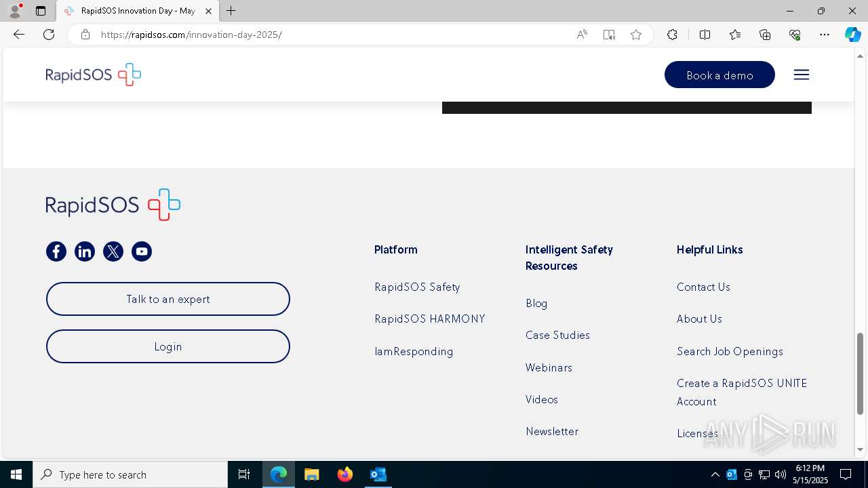The height and width of the screenshot is (488, 868).
Task: Open Videos link
Action: point(542,400)
